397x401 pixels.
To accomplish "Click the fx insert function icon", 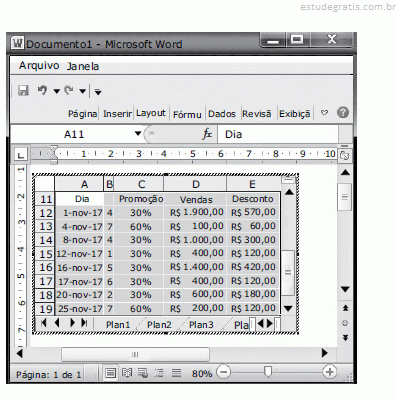I will [207, 134].
